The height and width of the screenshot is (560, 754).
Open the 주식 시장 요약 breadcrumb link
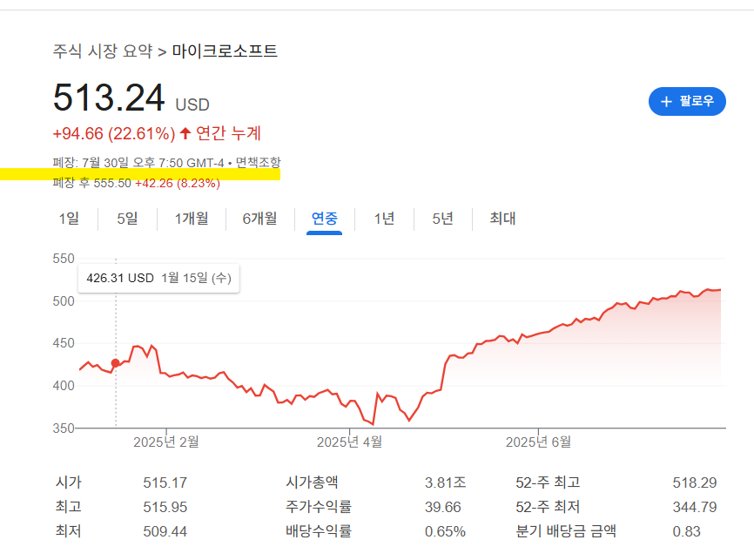[103, 51]
